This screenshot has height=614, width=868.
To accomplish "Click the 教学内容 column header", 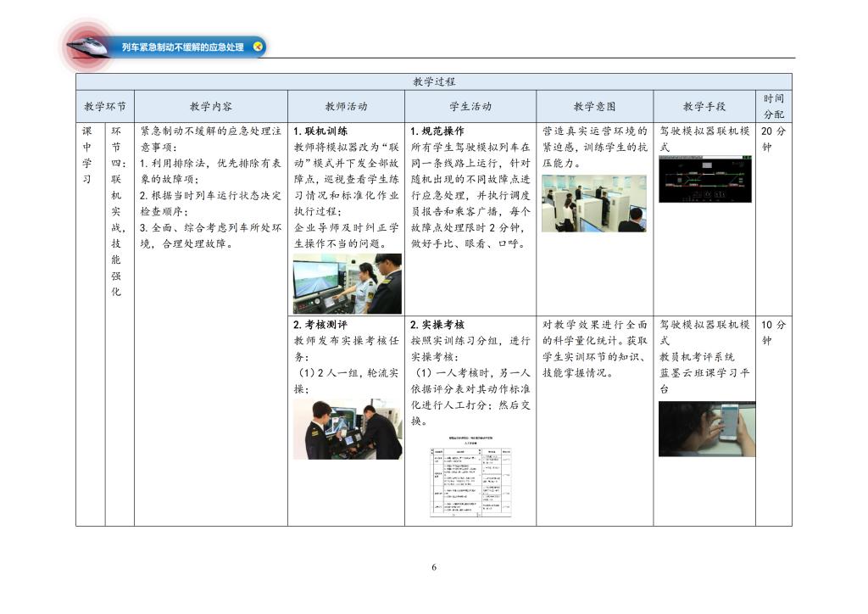I will coord(211,107).
